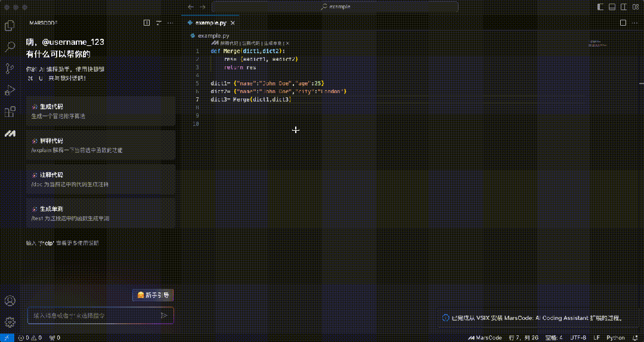Image resolution: width=644 pixels, height=342 pixels.
Task: Click the 空格: 4 indentation indicator
Action: [x=554, y=338]
